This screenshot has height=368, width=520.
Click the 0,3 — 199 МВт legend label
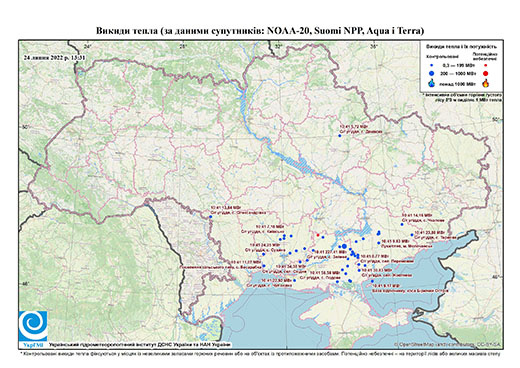point(459,66)
